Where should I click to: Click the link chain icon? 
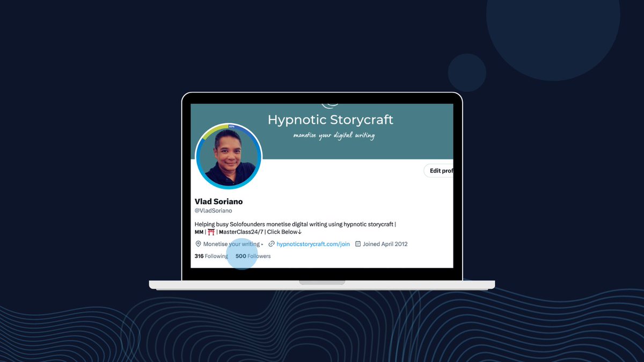point(272,244)
